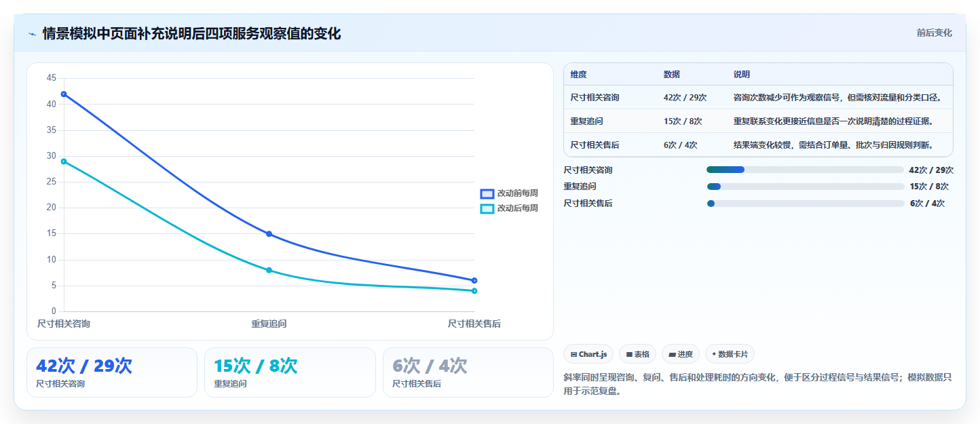Click the lightning icon beside the title
980x424 pixels.
pyautogui.click(x=32, y=34)
